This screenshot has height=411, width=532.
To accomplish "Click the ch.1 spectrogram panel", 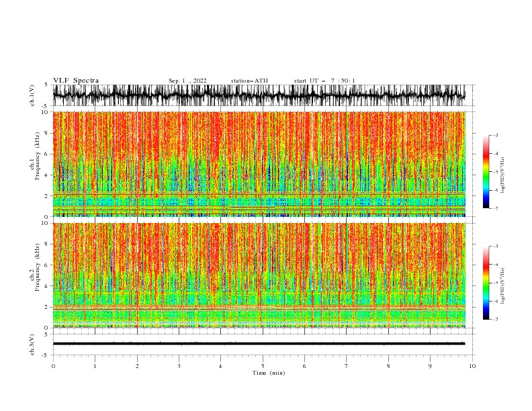I will pos(259,164).
